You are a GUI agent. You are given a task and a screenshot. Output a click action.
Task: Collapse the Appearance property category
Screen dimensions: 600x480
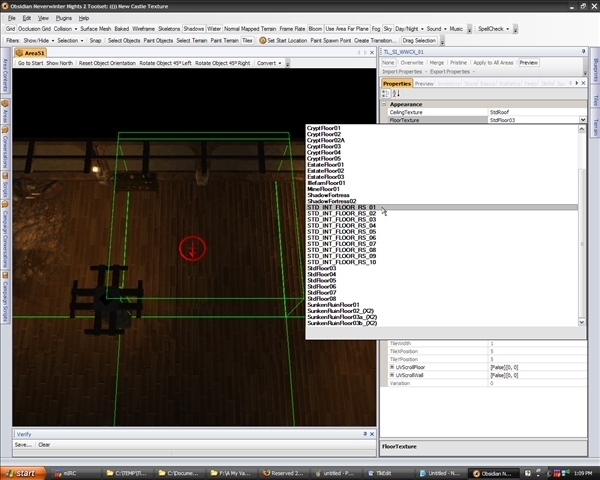point(385,104)
